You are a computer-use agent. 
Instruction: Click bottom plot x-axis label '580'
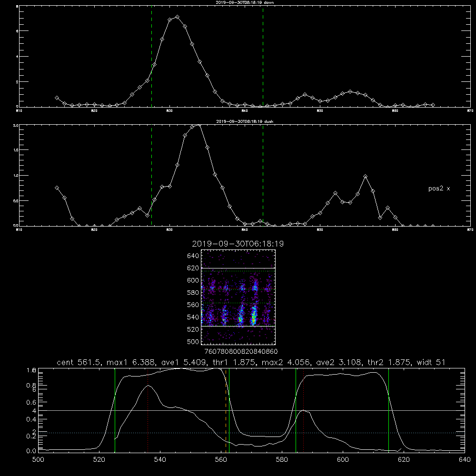click(x=282, y=460)
